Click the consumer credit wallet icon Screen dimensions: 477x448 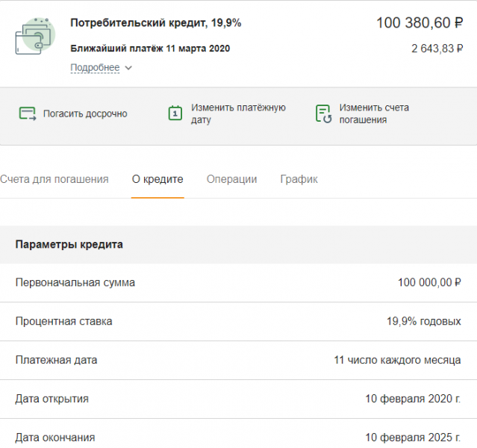(35, 37)
